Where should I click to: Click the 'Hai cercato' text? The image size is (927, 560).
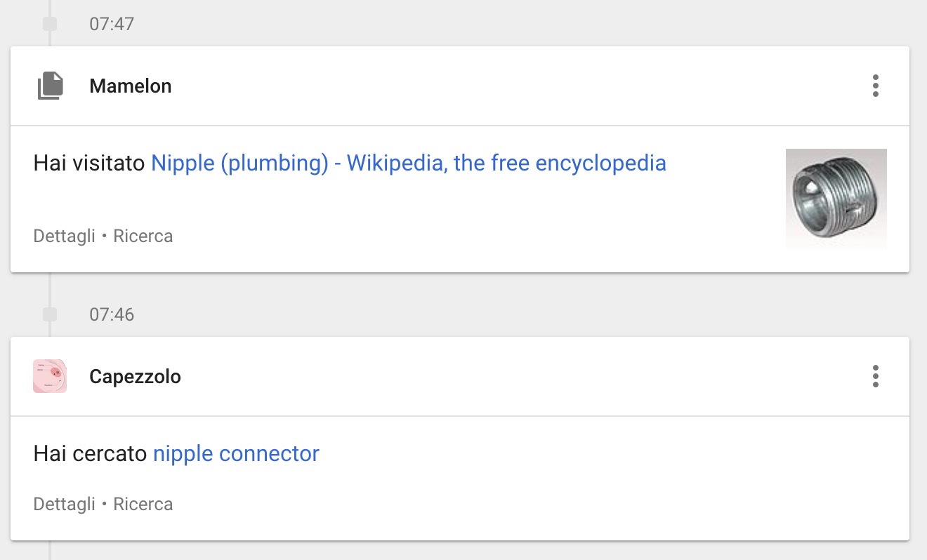click(91, 454)
